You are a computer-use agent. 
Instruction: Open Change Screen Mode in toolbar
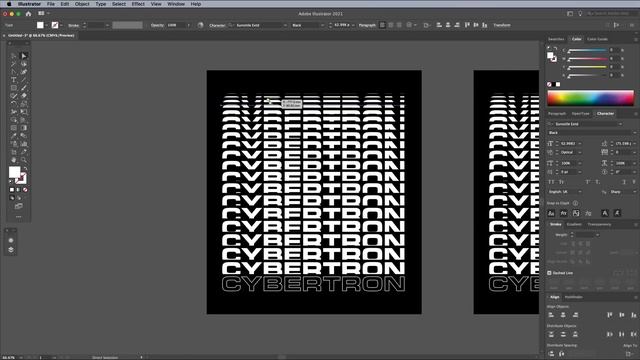(18, 206)
